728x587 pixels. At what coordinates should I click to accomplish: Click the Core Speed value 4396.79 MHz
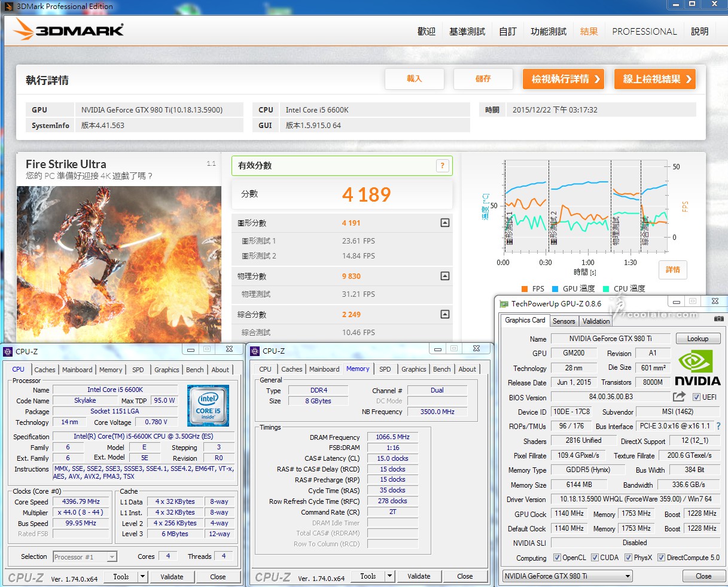tap(81, 501)
